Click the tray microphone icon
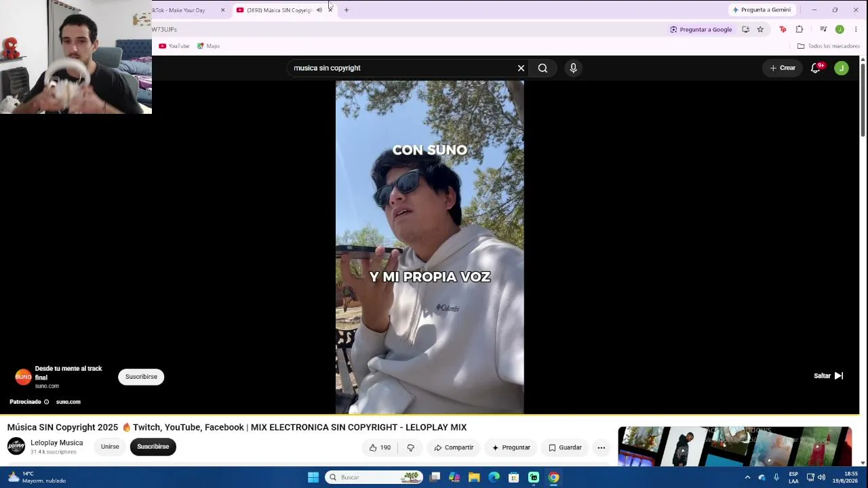Viewport: 868px width, 488px height. point(776,477)
